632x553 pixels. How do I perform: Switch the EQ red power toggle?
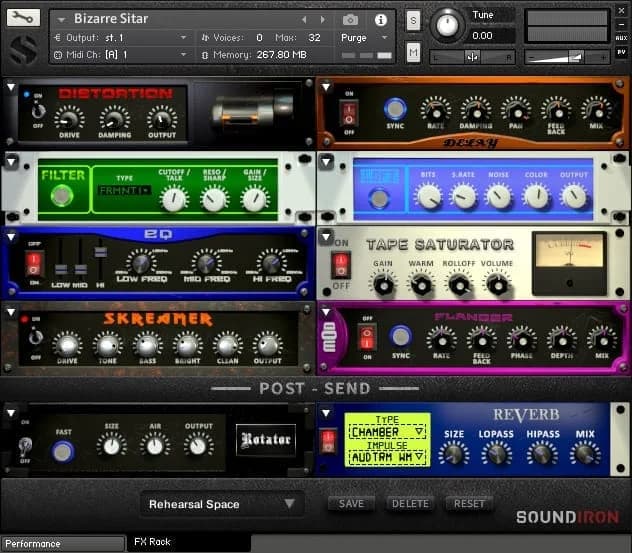pyautogui.click(x=33, y=264)
